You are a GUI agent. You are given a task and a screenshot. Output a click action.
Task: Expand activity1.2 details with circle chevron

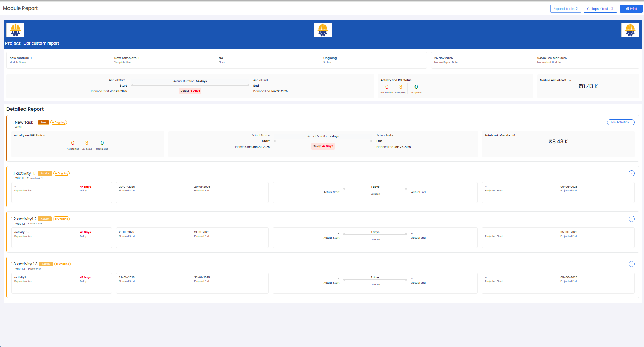pyautogui.click(x=631, y=219)
